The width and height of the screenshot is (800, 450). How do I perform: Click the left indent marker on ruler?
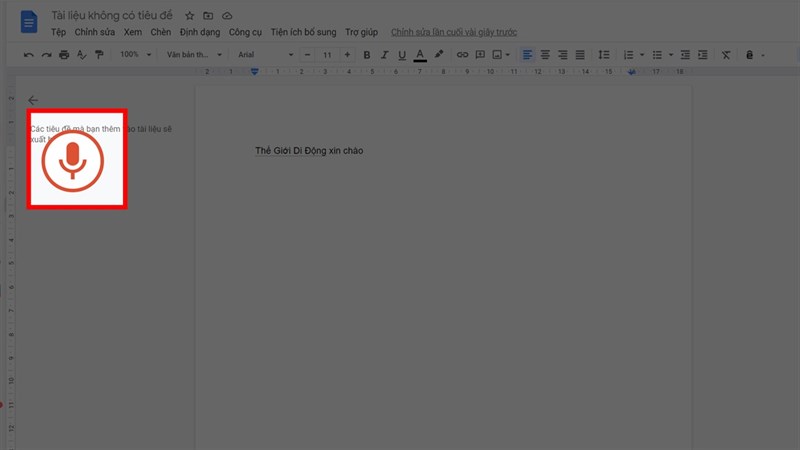pyautogui.click(x=255, y=72)
